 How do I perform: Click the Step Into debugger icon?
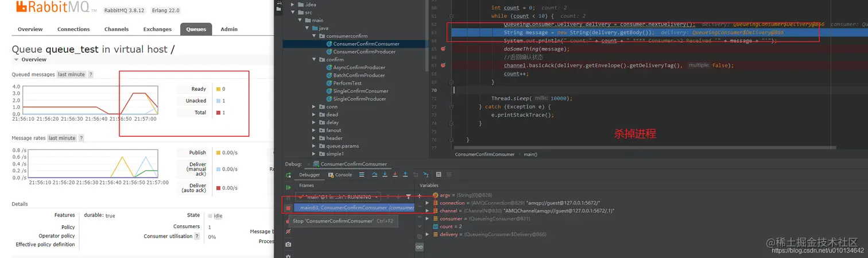(385, 175)
